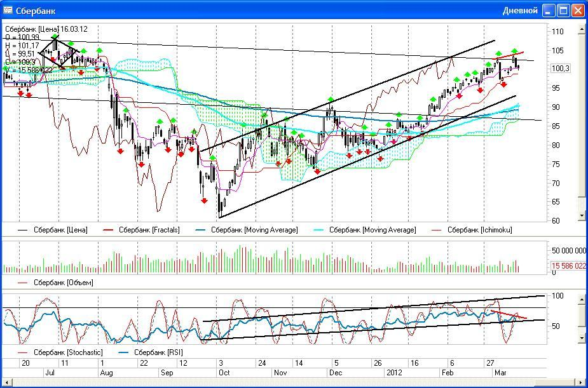This screenshot has width=588, height=388.
Task: Select the Сбербанк [Объем] volume legend
Action: tap(55, 283)
